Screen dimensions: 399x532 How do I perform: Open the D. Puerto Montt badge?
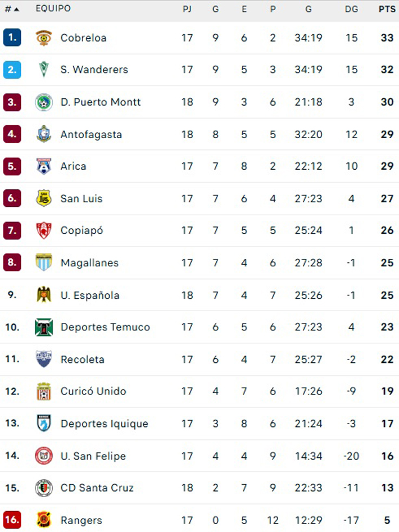[44, 102]
